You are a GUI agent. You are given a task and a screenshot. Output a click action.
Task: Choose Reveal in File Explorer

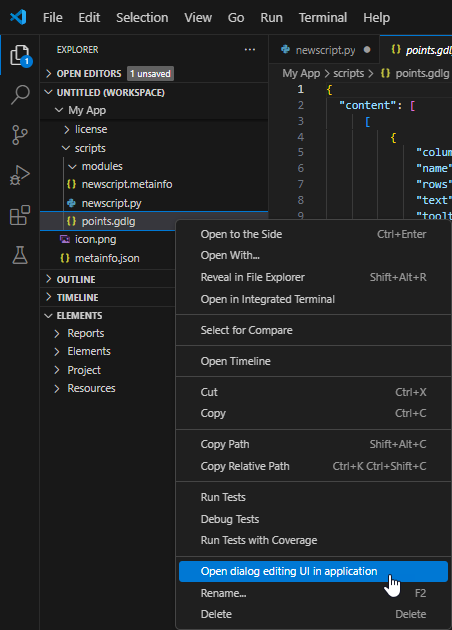coord(313,277)
